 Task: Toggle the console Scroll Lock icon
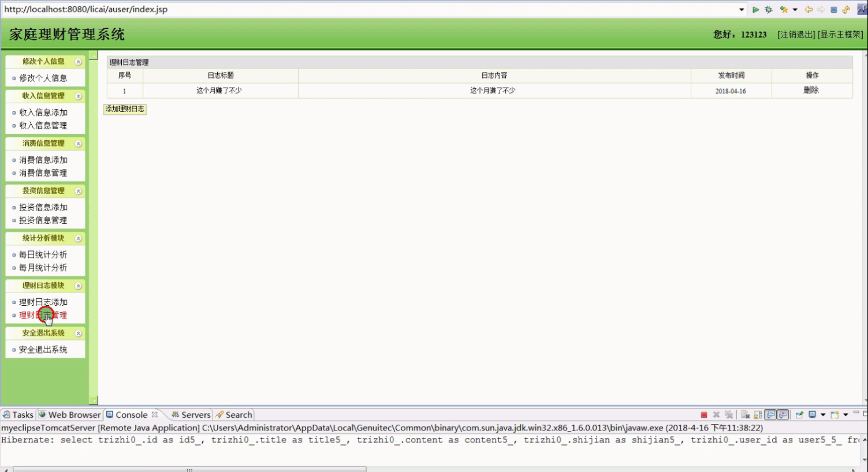point(758,415)
